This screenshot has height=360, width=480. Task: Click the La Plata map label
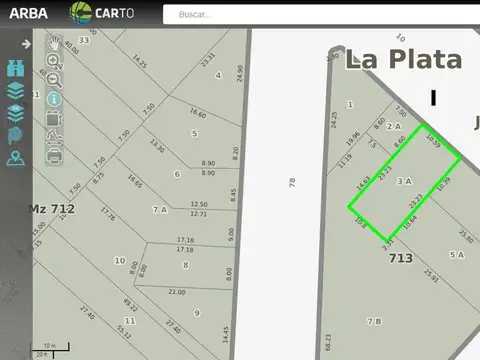coord(404,59)
